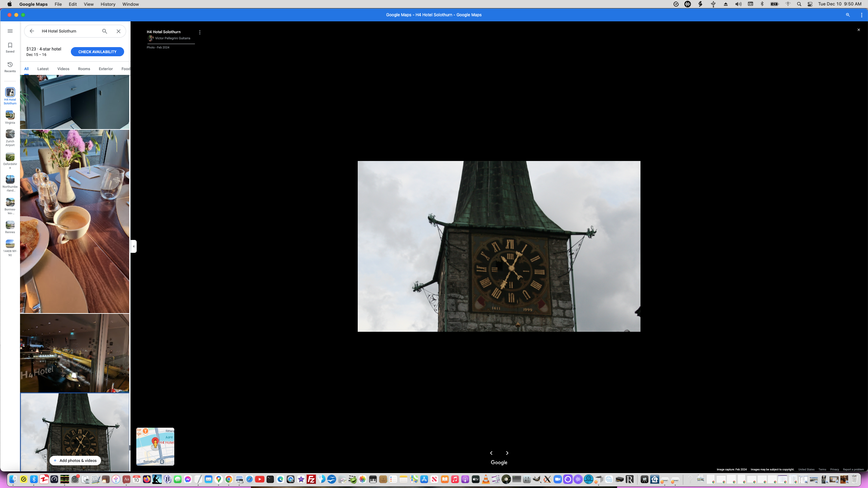Collapse the photo thumbnail panel
The width and height of the screenshot is (868, 488).
pyautogui.click(x=134, y=246)
